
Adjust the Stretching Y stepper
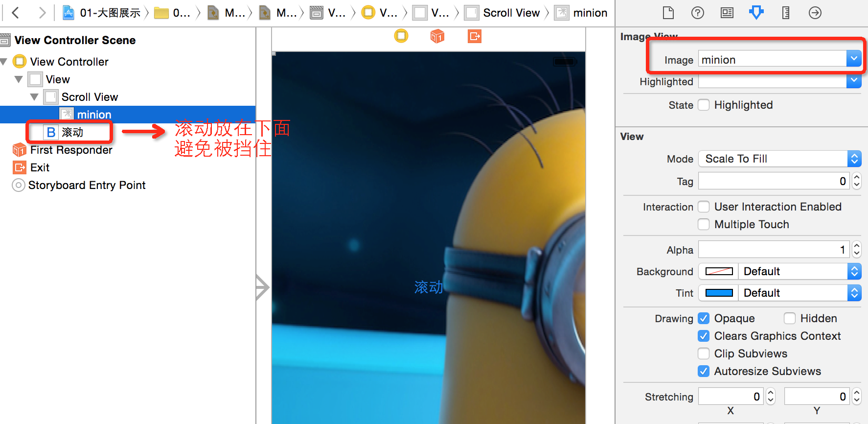[x=857, y=396]
